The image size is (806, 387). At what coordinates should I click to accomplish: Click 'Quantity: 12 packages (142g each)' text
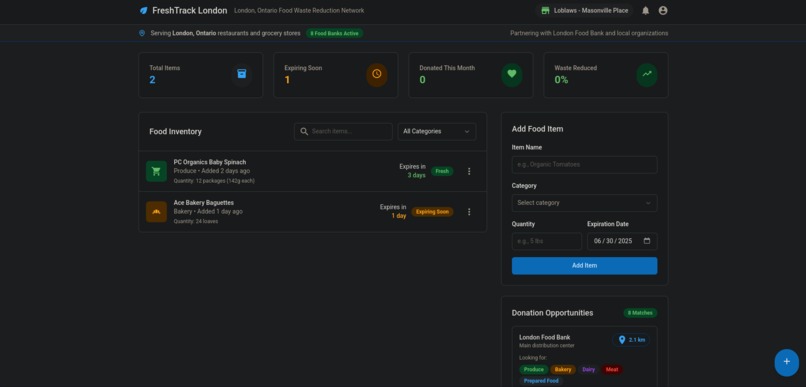coord(214,181)
